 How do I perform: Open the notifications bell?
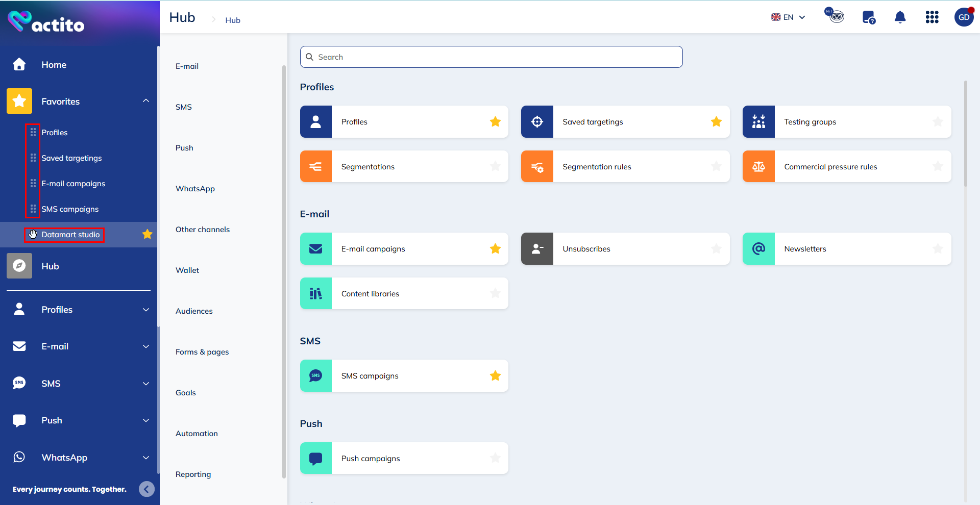(x=900, y=17)
